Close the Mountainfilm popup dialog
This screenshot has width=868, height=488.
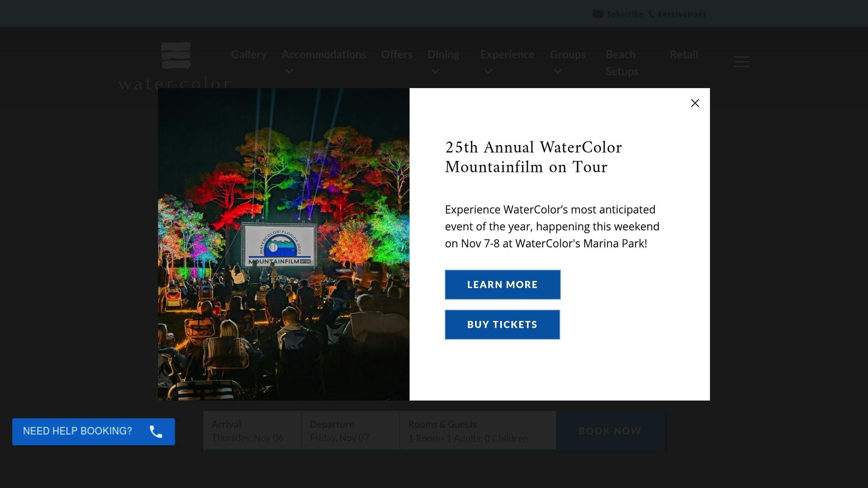(x=695, y=103)
